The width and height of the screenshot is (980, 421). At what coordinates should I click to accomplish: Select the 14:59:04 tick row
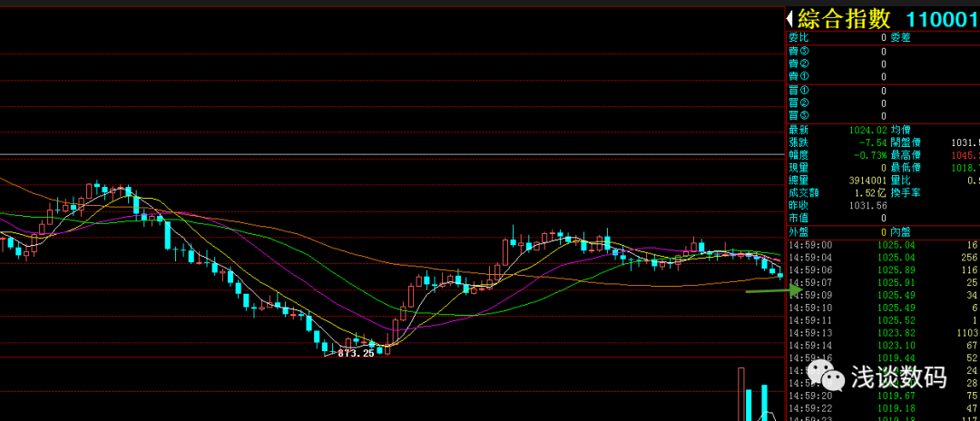pos(883,258)
